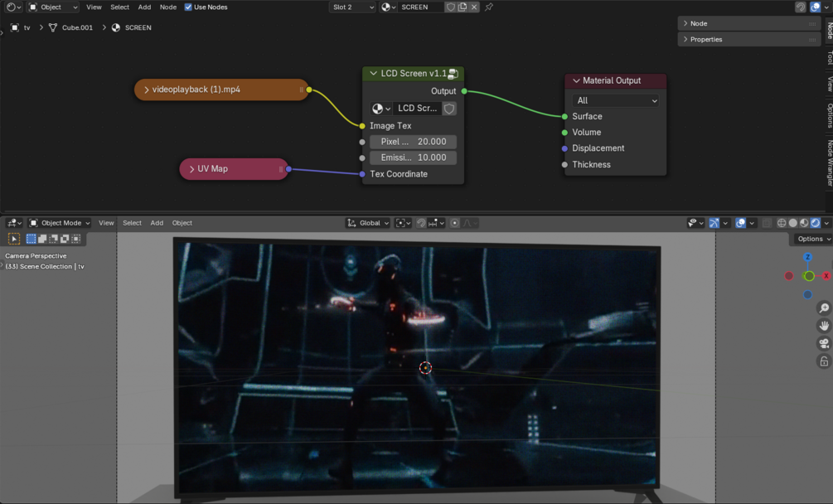
Task: Click the Displacement input socket
Action: 564,148
